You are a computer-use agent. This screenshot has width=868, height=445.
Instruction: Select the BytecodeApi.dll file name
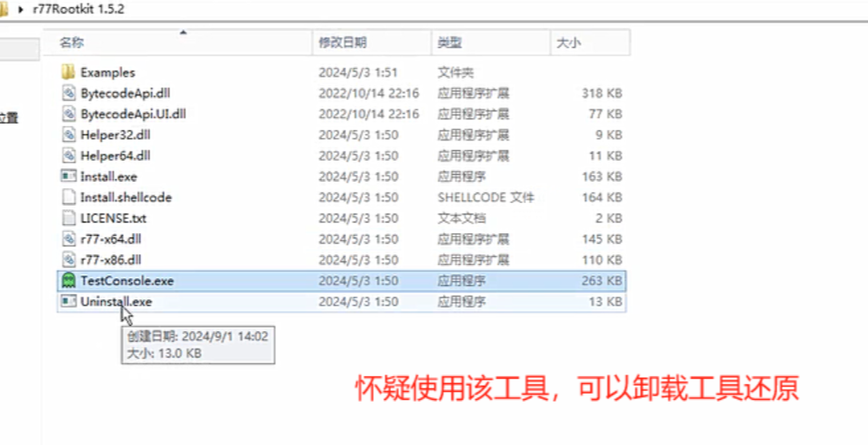[125, 93]
